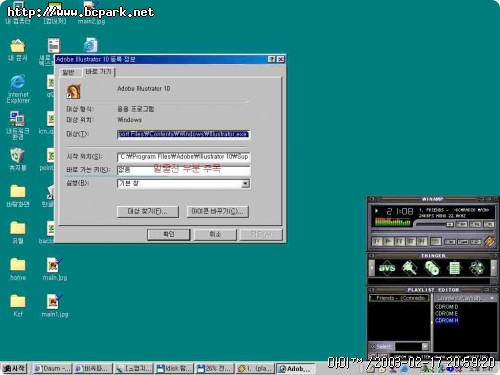500x375 pixels.
Task: Click the 대상(T) path input field
Action: point(183,134)
